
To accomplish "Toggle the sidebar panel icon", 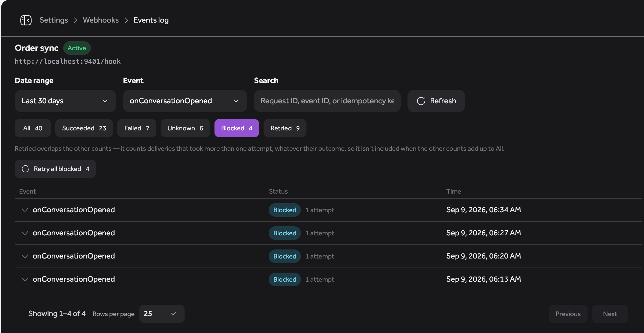I will [26, 20].
